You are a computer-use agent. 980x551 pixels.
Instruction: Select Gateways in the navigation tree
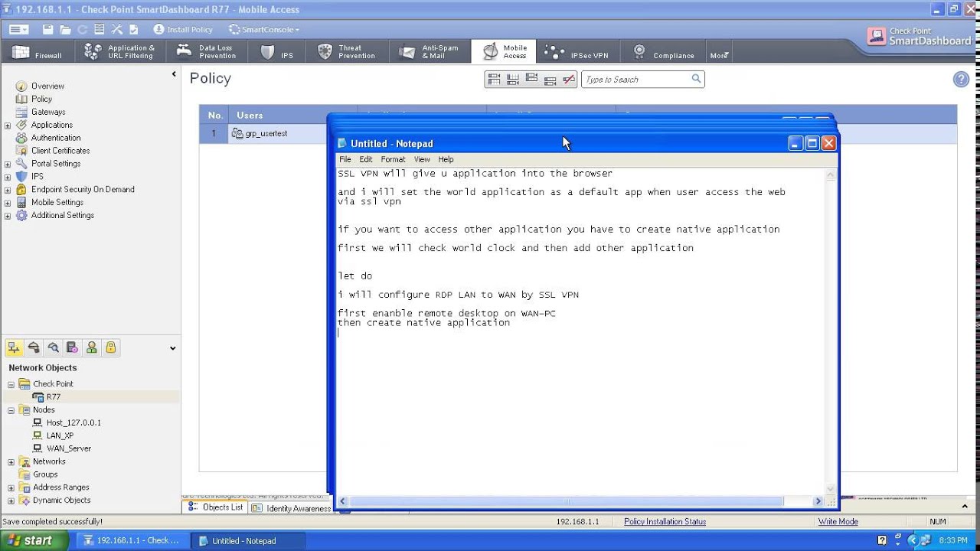[48, 112]
